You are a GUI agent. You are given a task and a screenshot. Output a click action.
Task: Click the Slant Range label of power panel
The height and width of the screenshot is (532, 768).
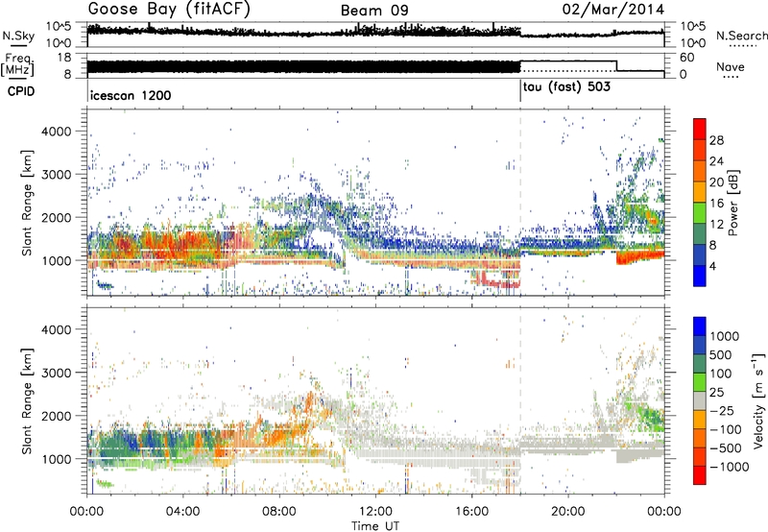pyautogui.click(x=27, y=203)
